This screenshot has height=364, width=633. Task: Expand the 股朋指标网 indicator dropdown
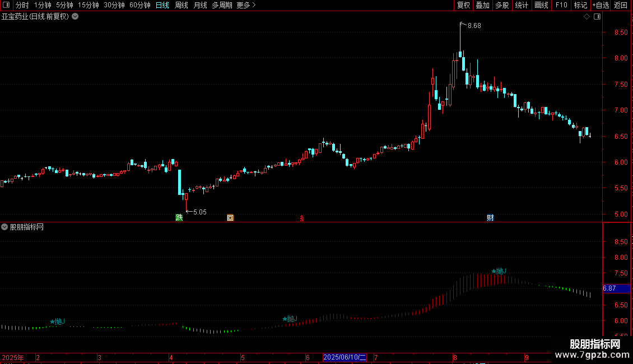[4, 227]
